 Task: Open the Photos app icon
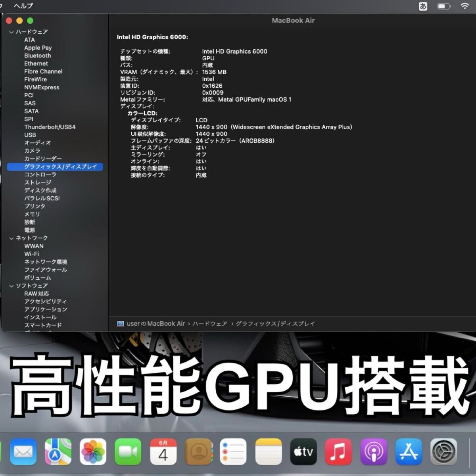tap(93, 451)
